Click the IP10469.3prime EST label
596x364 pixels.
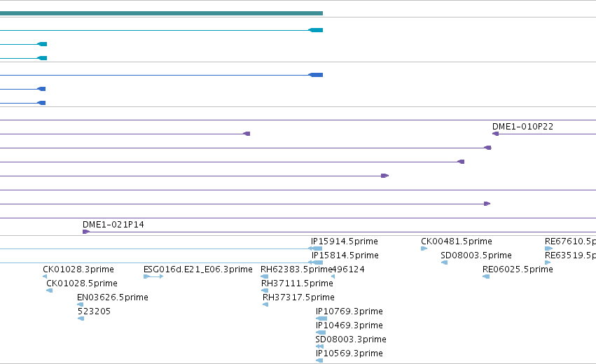click(349, 325)
